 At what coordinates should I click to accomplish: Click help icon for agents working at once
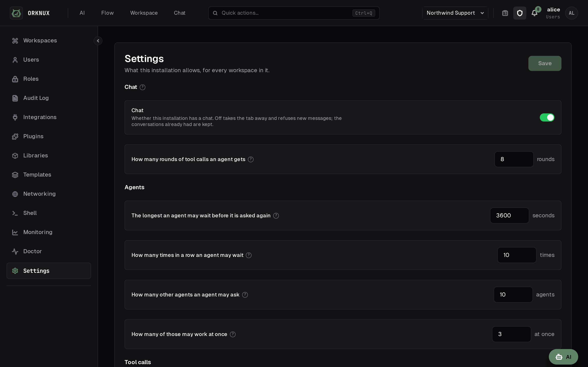point(233,334)
